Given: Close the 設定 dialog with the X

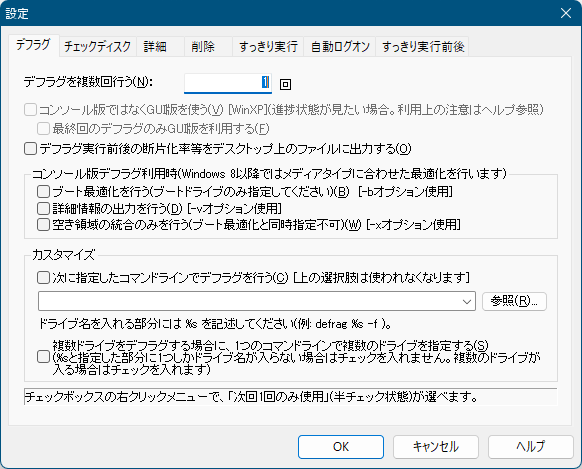Looking at the screenshot, I should [x=566, y=13].
